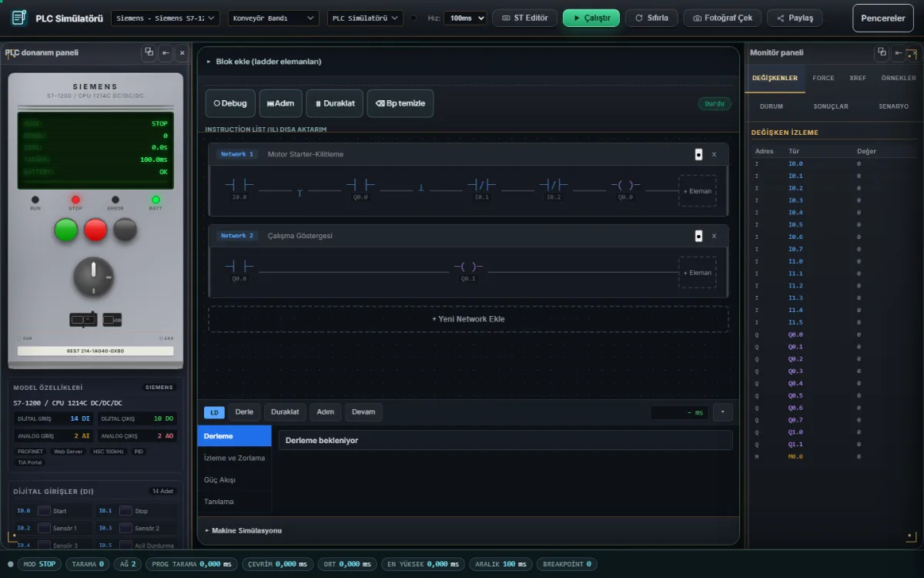Viewport: 924px width, 578px height.
Task: Collapse the Monitör paneli sideways
Action: (898, 52)
